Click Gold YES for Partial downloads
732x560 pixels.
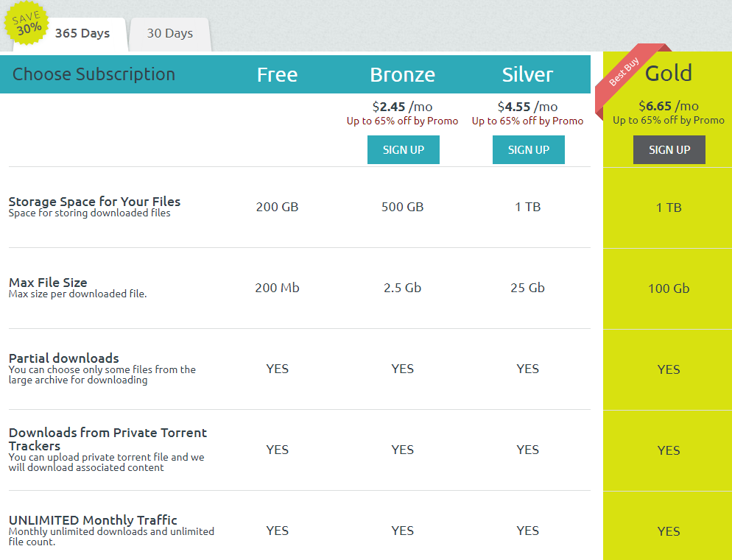[x=669, y=369]
